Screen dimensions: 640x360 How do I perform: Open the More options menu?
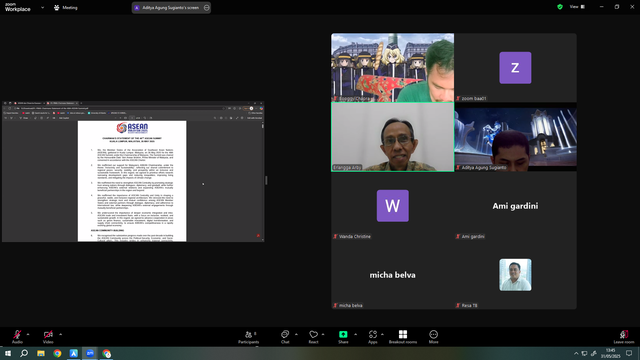click(x=433, y=337)
